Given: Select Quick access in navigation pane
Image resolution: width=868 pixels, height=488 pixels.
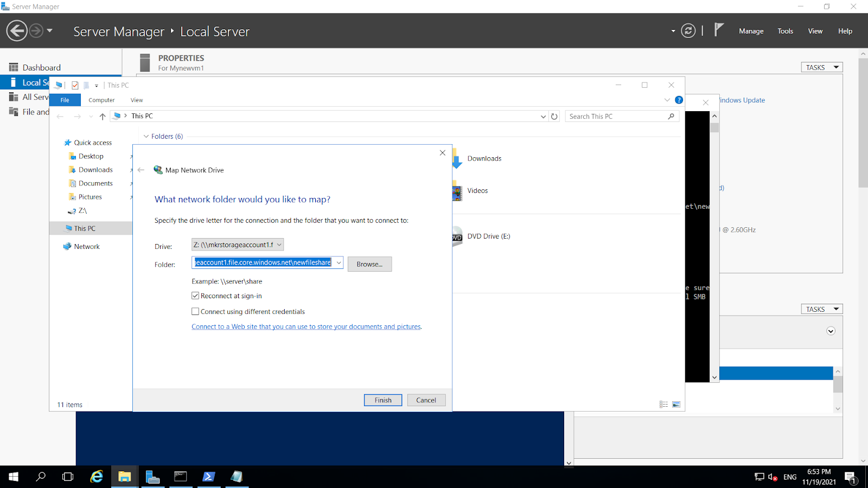Looking at the screenshot, I should pos(88,143).
